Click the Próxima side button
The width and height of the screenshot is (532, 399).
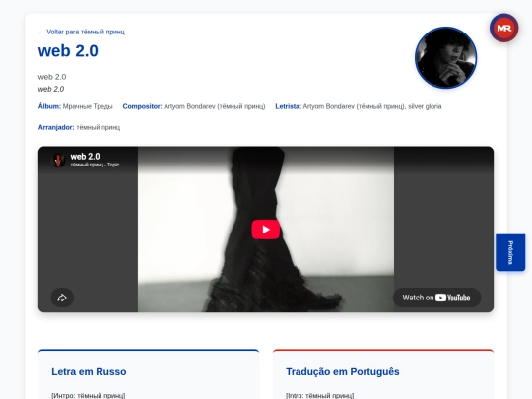point(510,252)
